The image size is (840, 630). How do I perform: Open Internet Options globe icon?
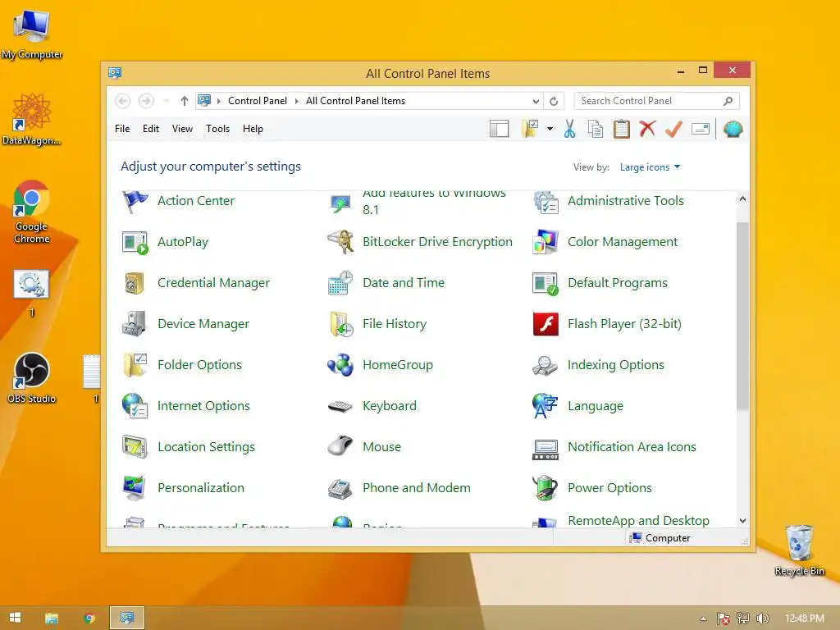[135, 406]
